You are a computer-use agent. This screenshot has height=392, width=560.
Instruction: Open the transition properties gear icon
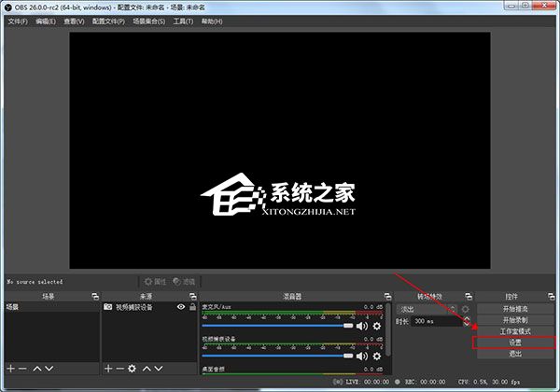pyautogui.click(x=466, y=309)
